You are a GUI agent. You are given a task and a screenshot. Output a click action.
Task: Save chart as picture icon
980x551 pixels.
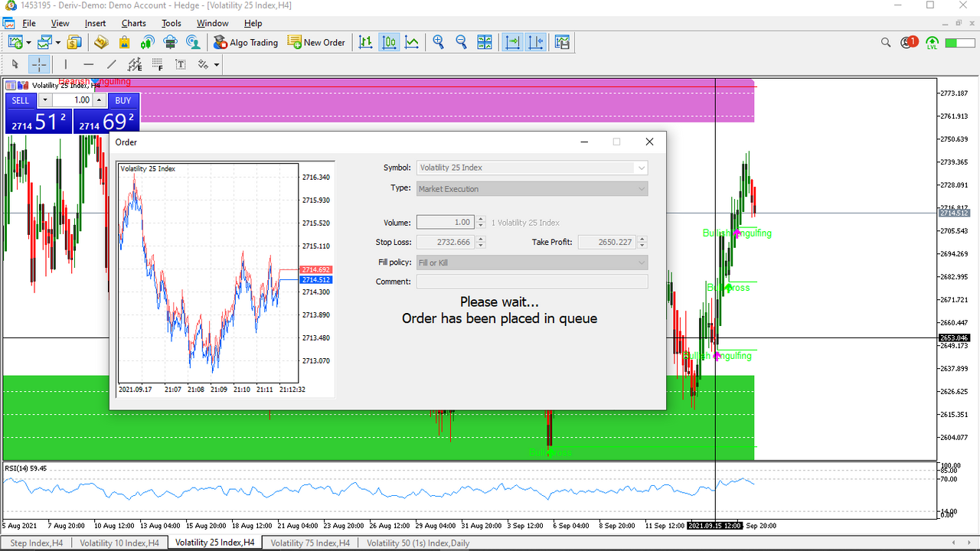point(563,42)
